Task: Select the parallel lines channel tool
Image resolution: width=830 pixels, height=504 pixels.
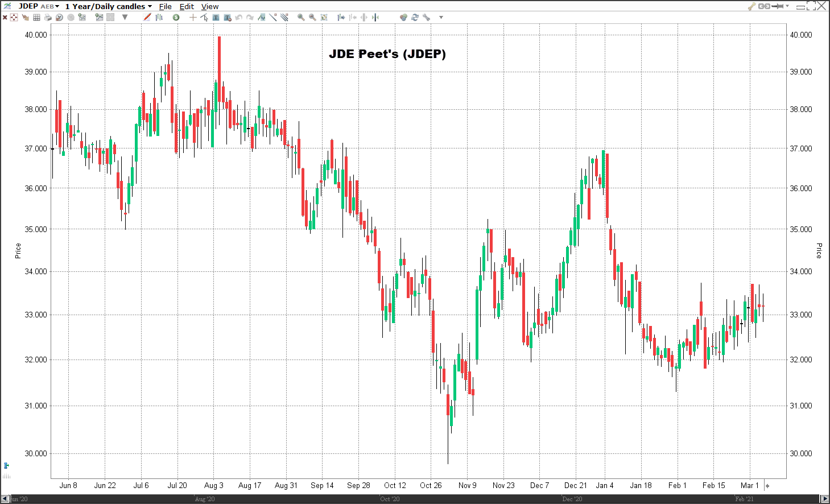Action: 284,17
